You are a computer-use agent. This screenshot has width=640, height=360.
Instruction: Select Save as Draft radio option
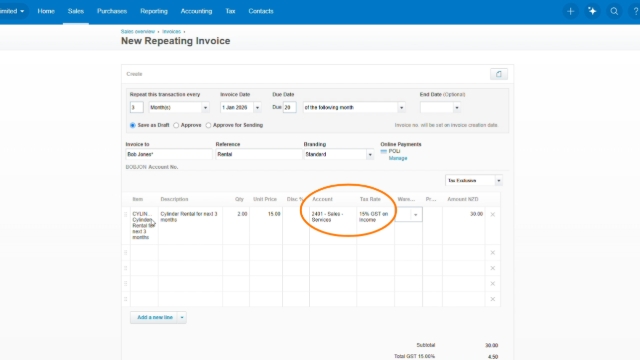click(x=133, y=125)
